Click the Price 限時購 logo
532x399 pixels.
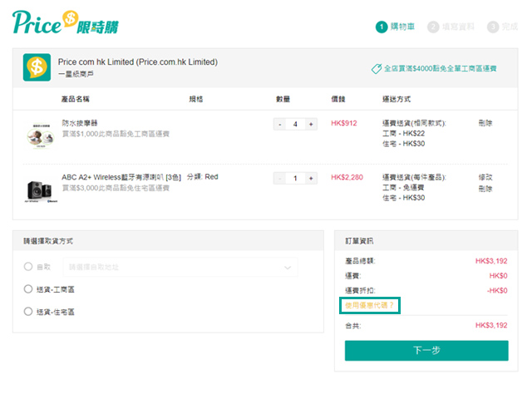coord(65,22)
